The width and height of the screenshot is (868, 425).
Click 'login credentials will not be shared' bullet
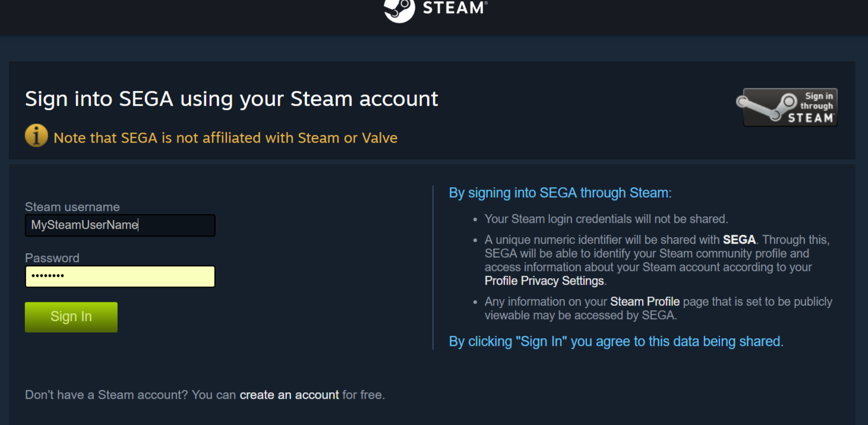[x=606, y=219]
